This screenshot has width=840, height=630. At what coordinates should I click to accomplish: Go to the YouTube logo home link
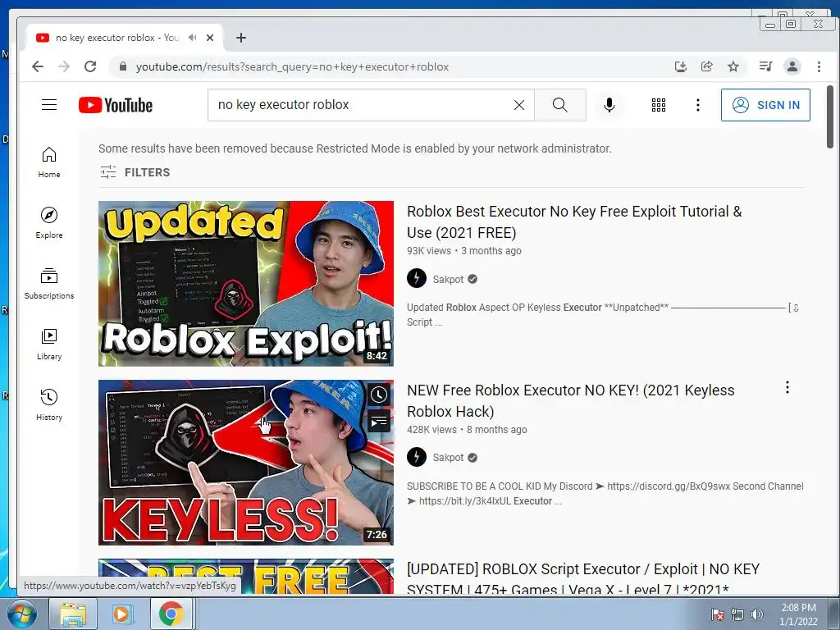coord(116,105)
